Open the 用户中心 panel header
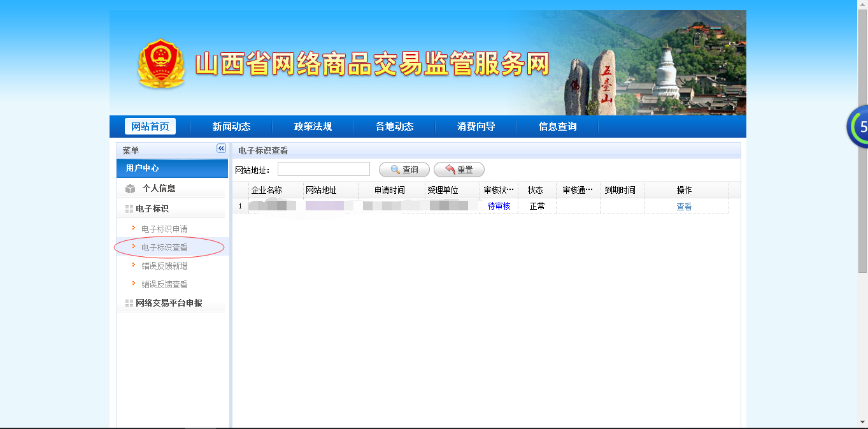 click(172, 168)
